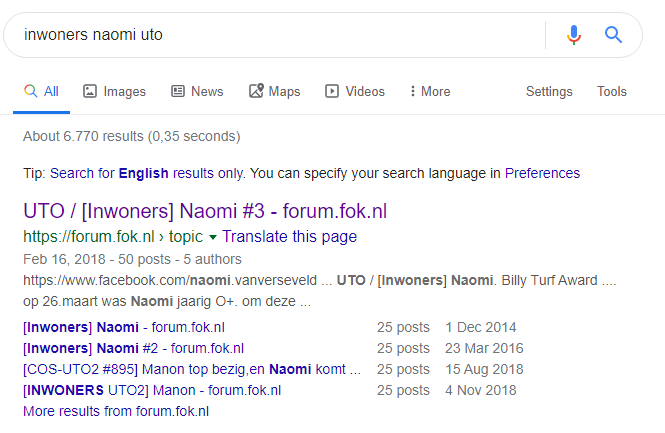Viewport: 665px width, 433px height.
Task: Click the All tab magnifier icon
Action: (31, 91)
